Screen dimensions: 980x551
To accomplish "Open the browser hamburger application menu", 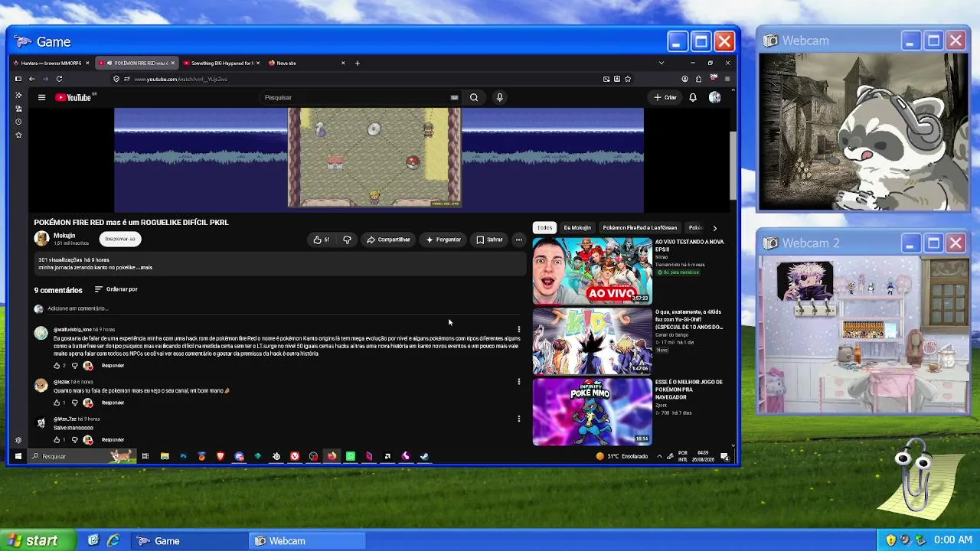I will point(727,79).
